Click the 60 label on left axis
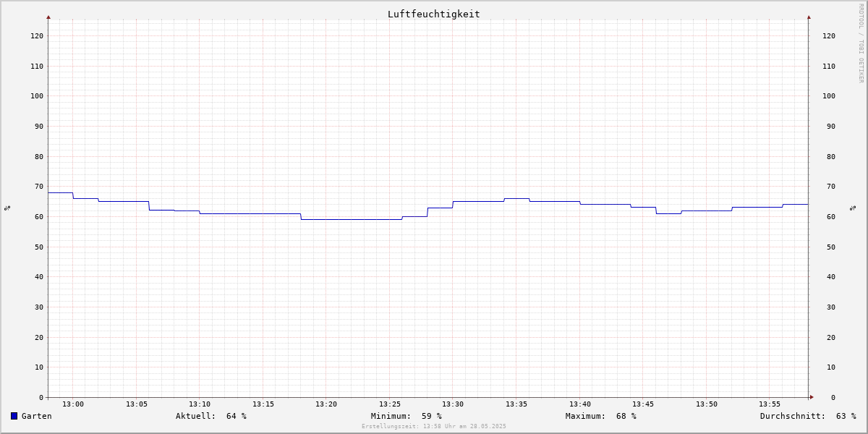Image resolution: width=868 pixels, height=434 pixels. point(39,216)
